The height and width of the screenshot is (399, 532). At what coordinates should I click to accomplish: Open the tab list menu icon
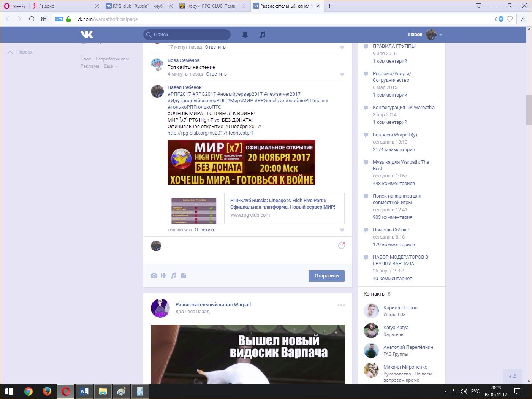click(x=479, y=6)
